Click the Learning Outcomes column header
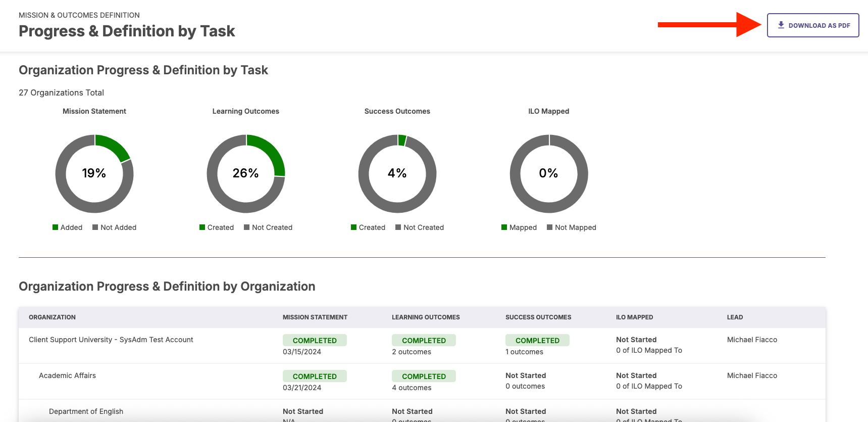Screen dimensions: 868x422 coord(426,317)
